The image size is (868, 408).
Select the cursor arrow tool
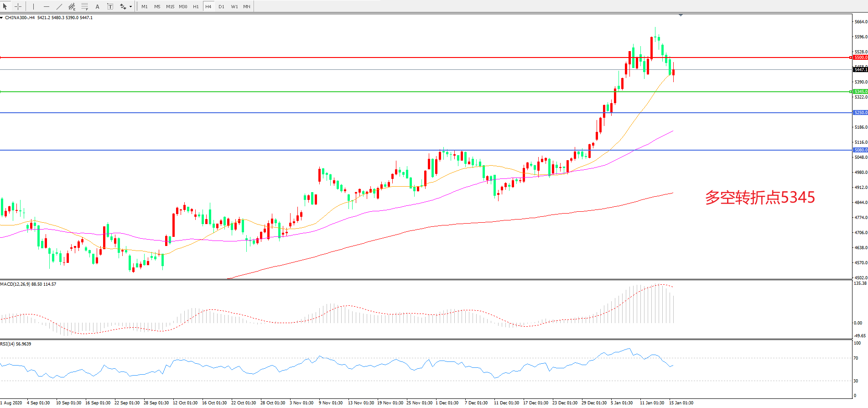pos(5,6)
